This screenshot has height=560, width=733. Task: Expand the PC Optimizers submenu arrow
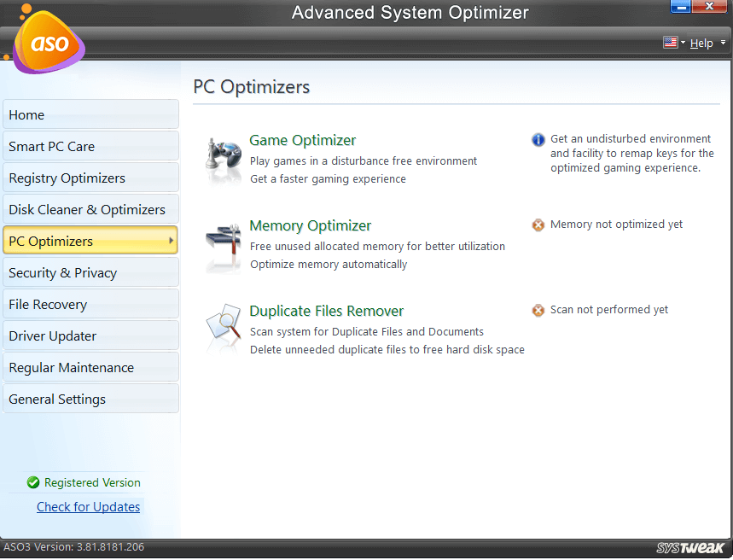coord(171,242)
